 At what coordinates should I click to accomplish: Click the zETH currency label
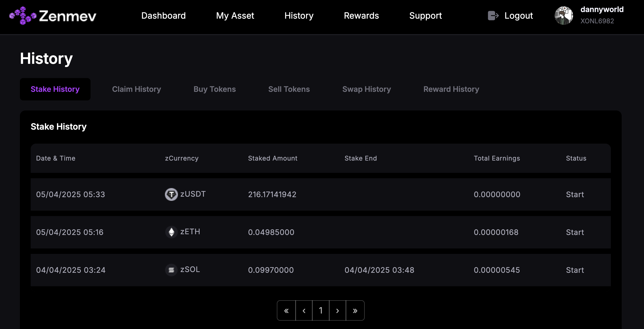(190, 232)
